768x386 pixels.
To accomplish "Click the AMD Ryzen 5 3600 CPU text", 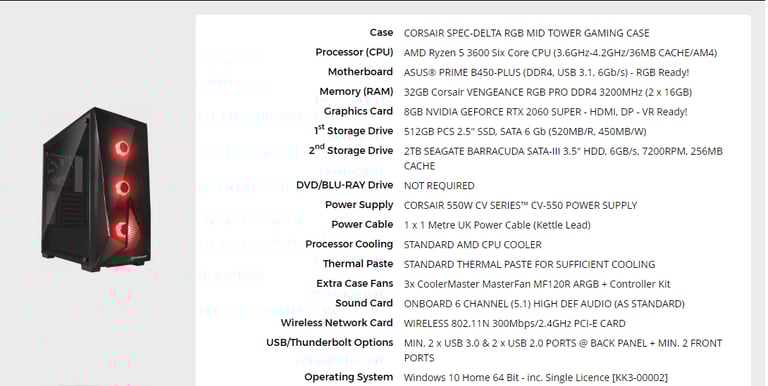I will [x=560, y=53].
